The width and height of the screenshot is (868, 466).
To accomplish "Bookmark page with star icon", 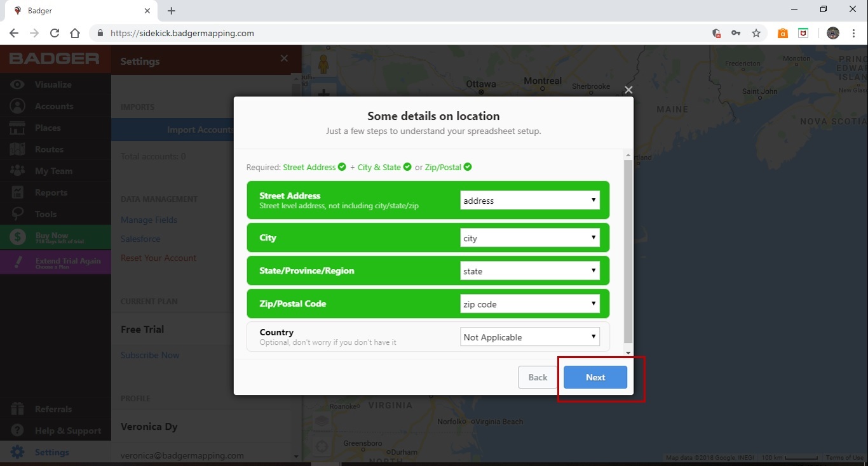I will click(x=756, y=33).
